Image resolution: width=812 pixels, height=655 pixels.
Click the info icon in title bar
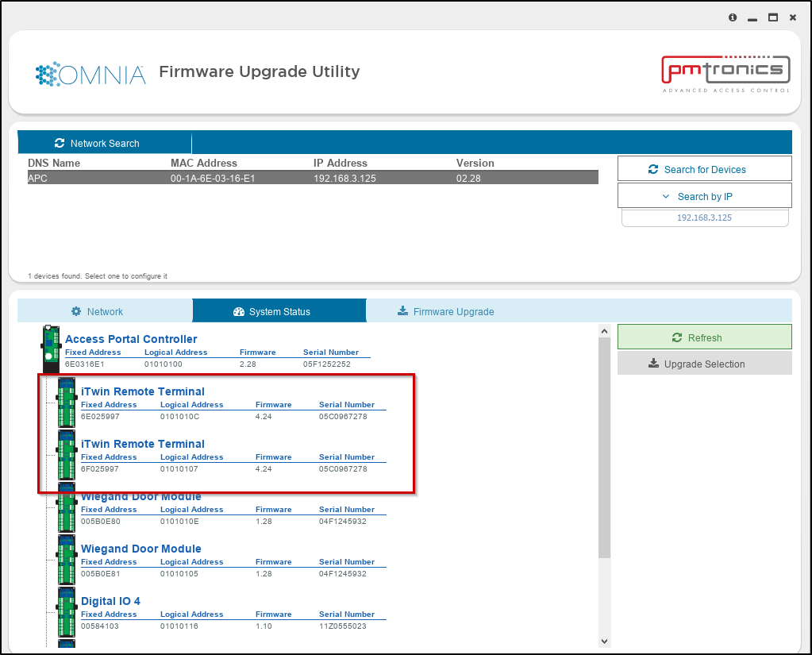point(733,17)
